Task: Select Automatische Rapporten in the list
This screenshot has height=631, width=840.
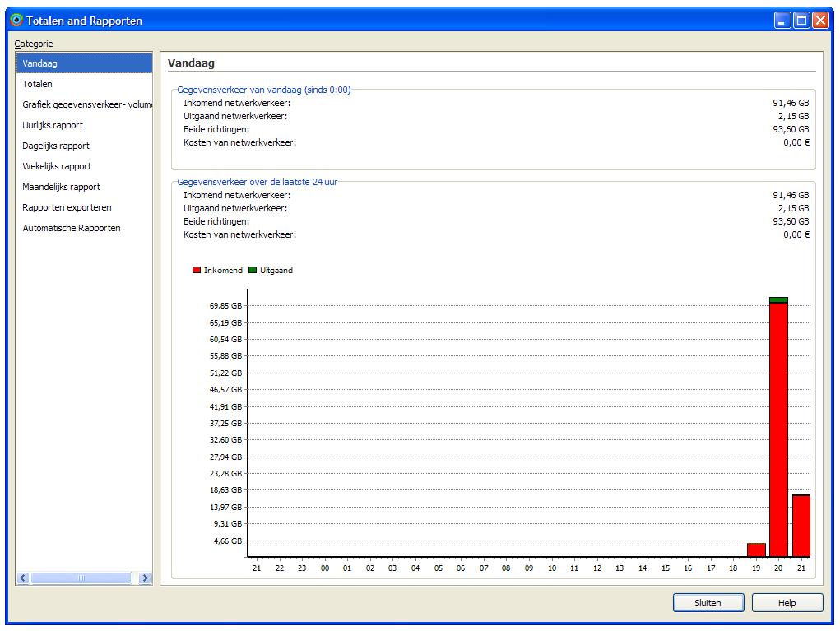Action: [x=72, y=228]
